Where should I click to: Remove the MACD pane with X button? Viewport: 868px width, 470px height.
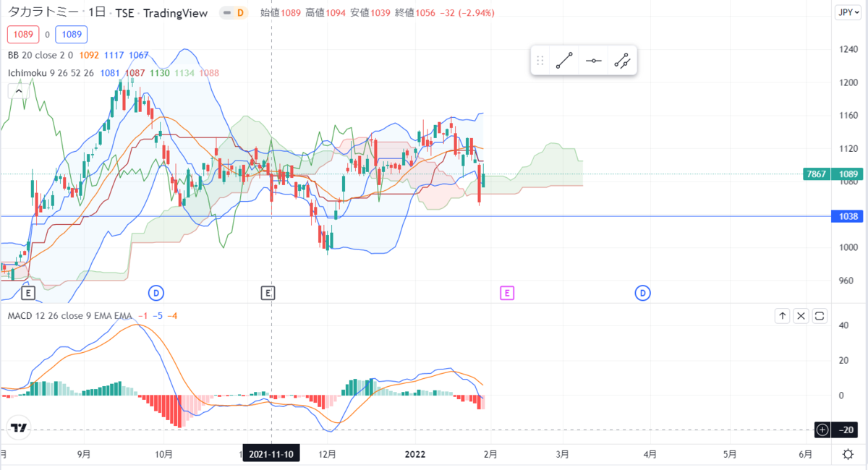tap(801, 316)
